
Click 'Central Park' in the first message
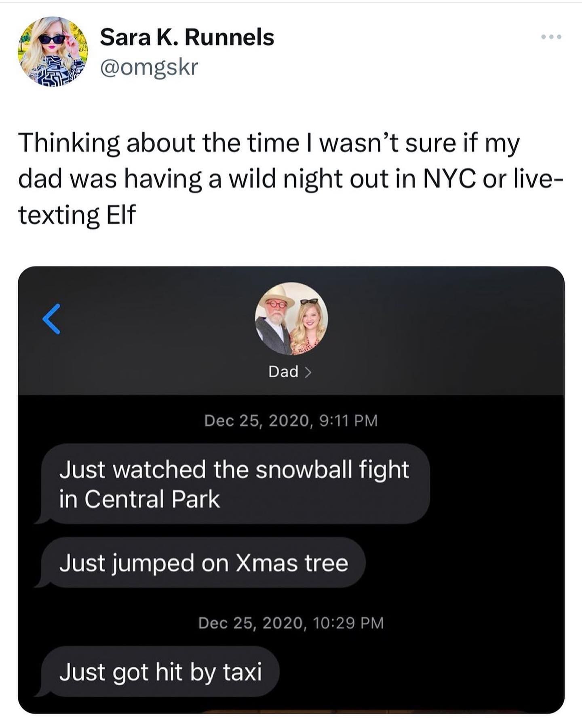[x=152, y=499]
